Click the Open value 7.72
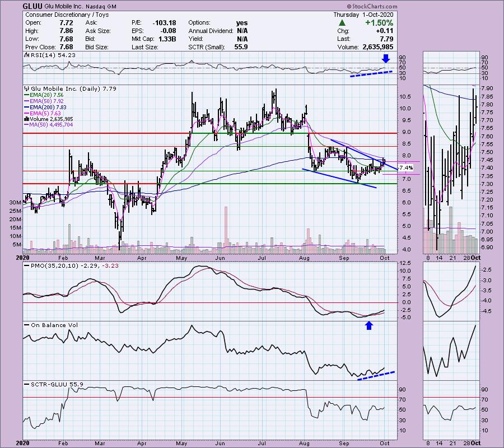This screenshot has width=504, height=448. [x=66, y=23]
